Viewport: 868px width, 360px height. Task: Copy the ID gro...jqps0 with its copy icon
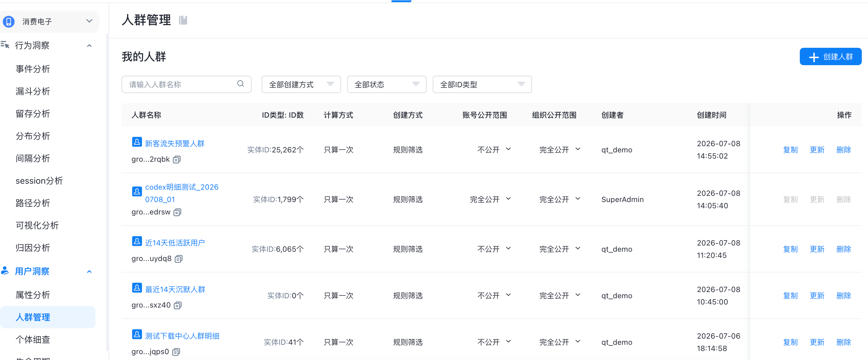click(x=176, y=352)
